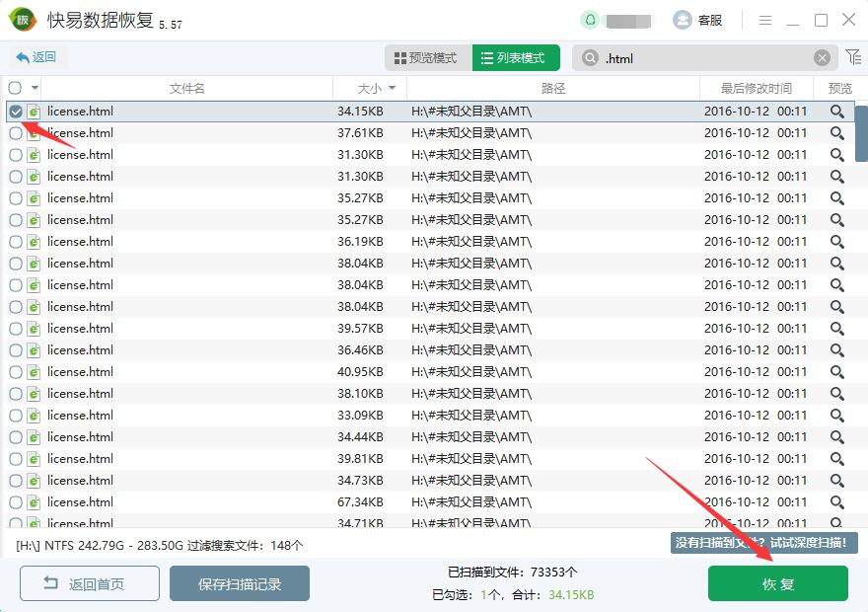Click the 38.10KB size cell
Image resolution: width=868 pixels, height=612 pixels.
(x=360, y=393)
